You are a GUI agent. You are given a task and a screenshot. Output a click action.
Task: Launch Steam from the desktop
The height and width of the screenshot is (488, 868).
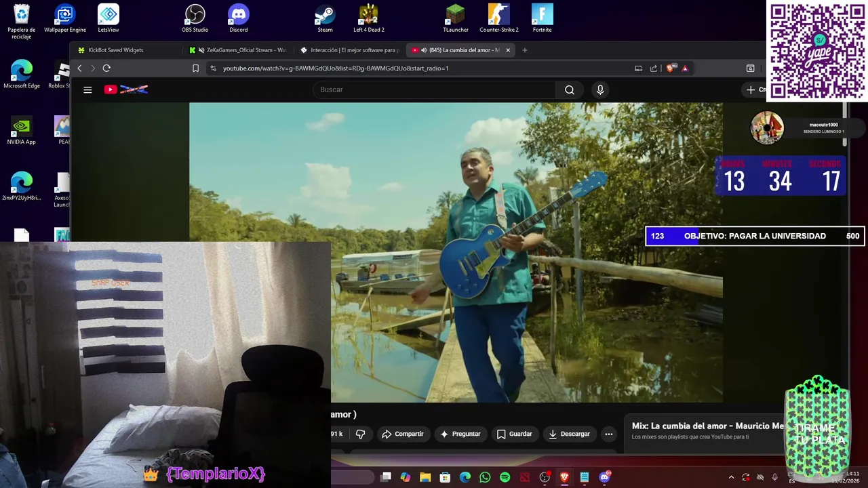coord(325,18)
